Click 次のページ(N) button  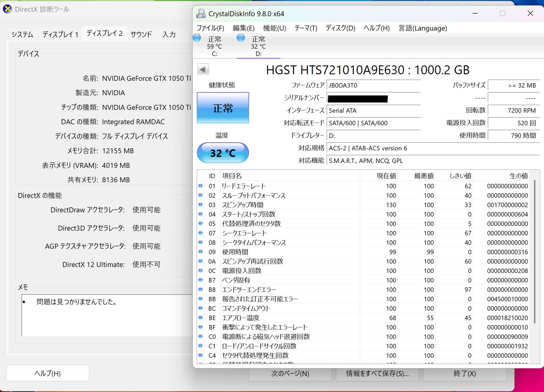point(290,374)
